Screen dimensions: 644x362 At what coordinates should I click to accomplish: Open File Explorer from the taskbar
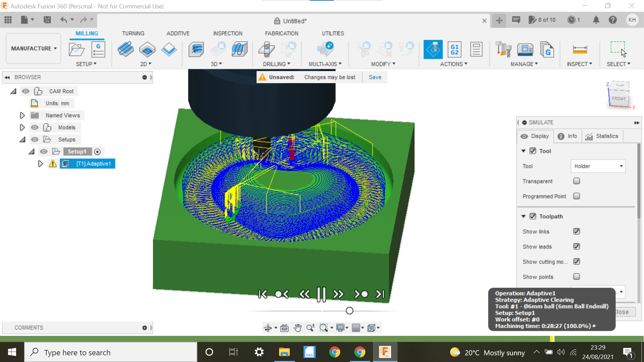pos(284,352)
